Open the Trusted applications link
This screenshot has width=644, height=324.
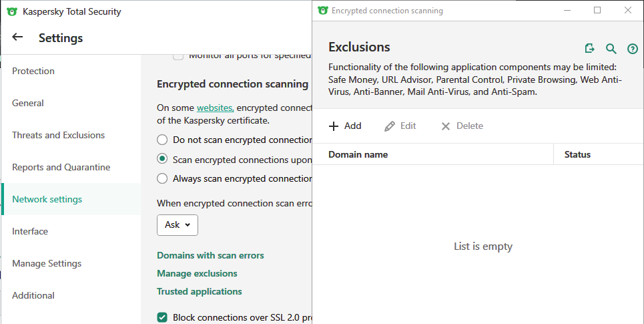click(x=199, y=292)
